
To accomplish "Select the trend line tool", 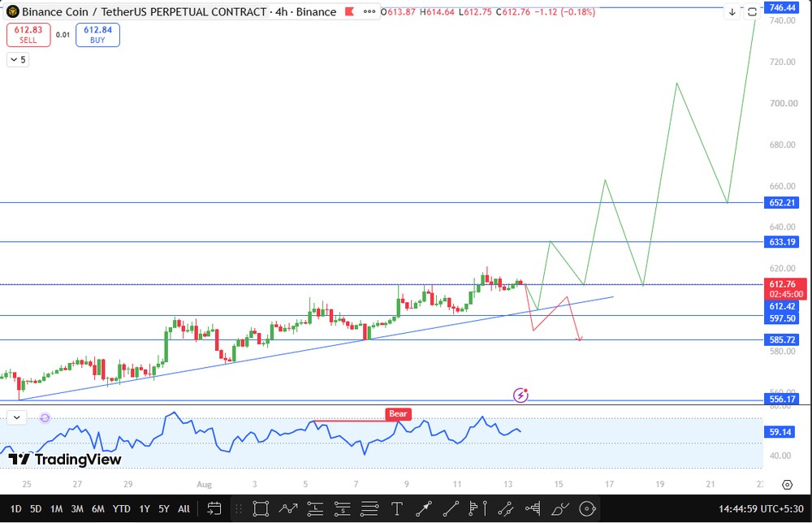I will click(x=451, y=509).
